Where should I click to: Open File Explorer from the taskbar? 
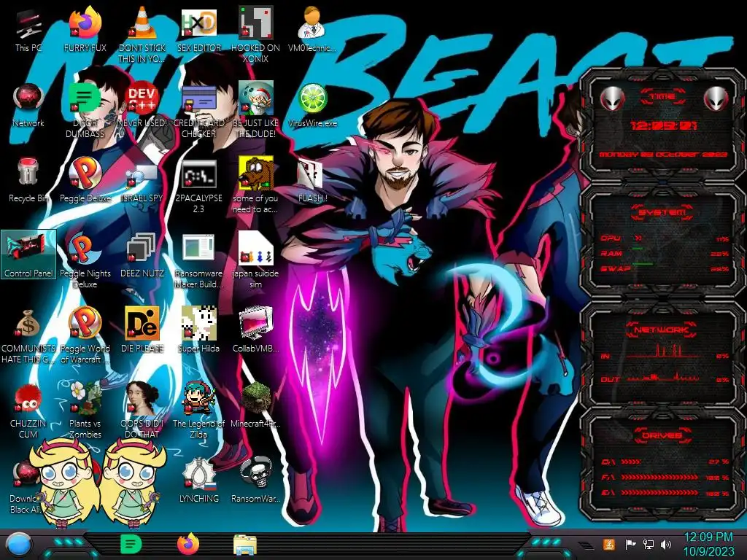pos(245,545)
